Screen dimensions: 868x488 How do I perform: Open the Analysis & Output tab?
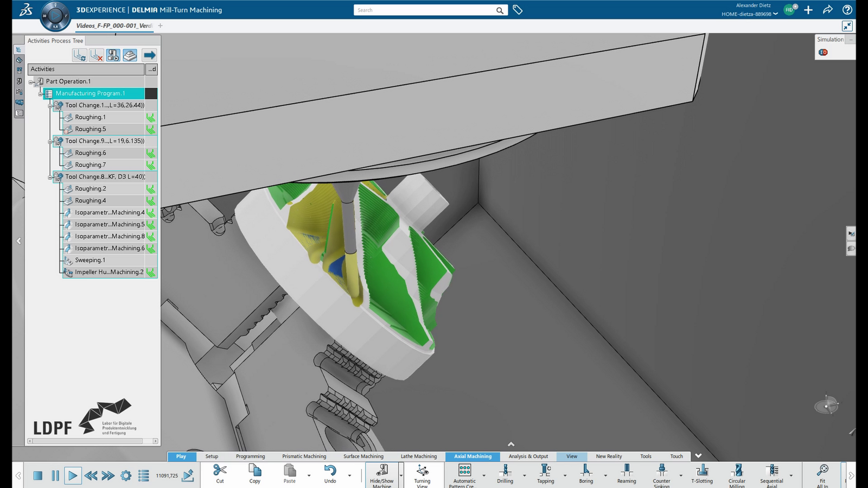(x=528, y=457)
